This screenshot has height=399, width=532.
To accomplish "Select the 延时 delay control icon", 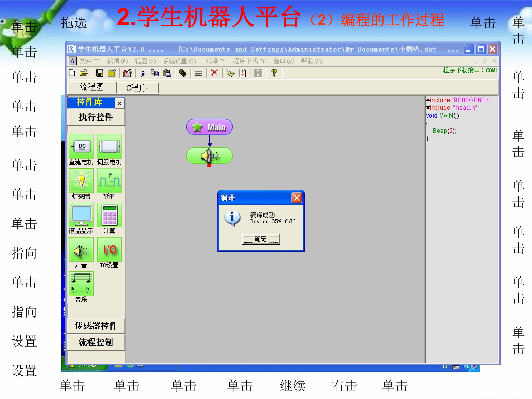I will 109,181.
